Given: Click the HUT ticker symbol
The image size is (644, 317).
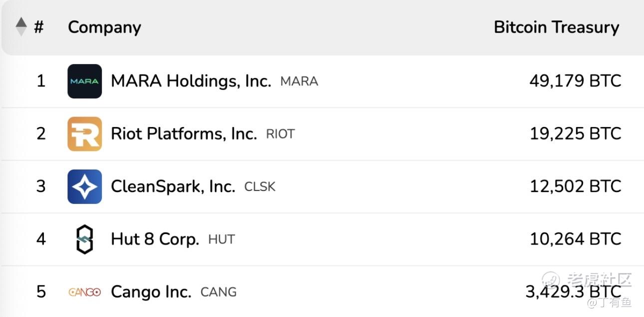Looking at the screenshot, I should (221, 239).
